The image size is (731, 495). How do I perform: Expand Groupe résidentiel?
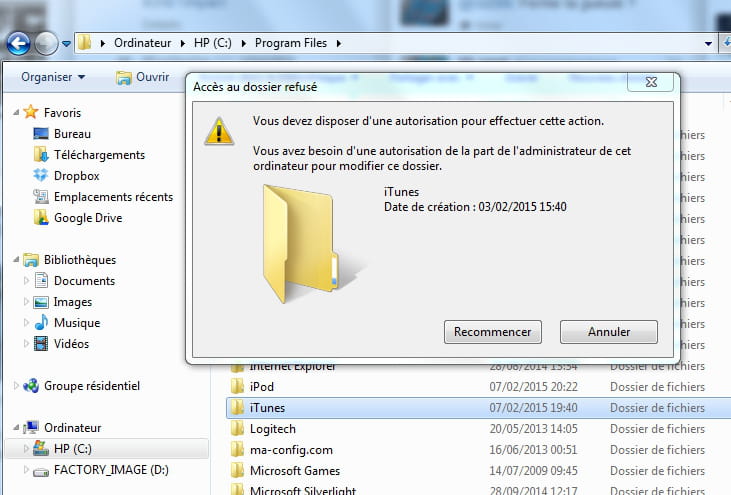pyautogui.click(x=16, y=385)
